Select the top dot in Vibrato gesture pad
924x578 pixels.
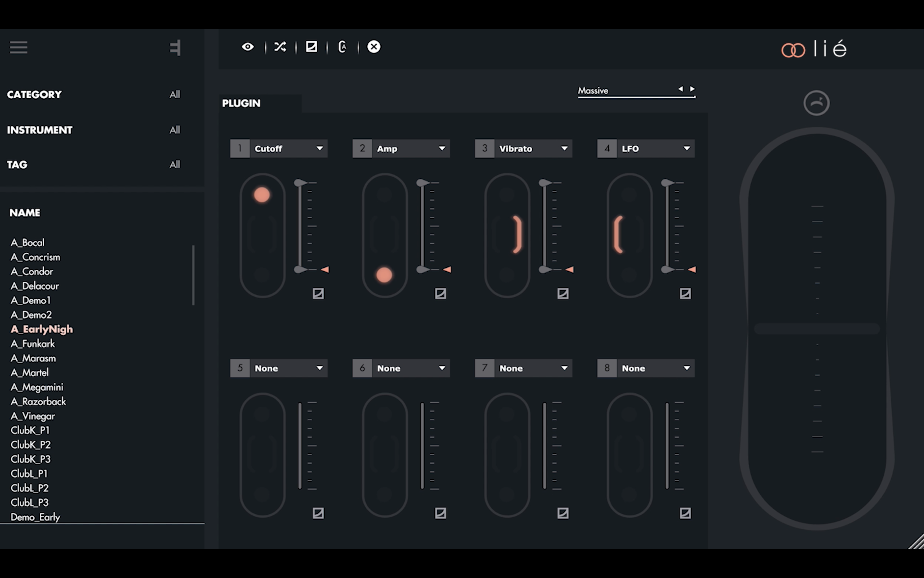pos(507,195)
